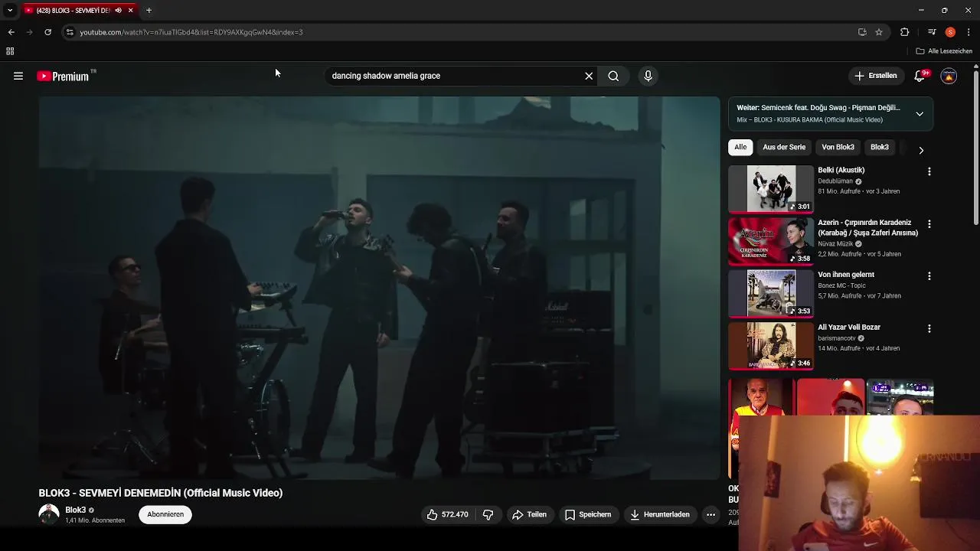Open the 'Belki (Akustik)' video thumbnail
This screenshot has height=551, width=980.
[x=771, y=188]
